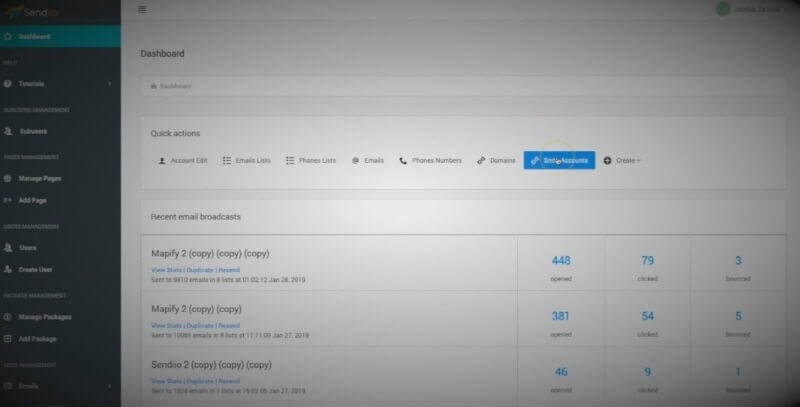Duplicate the 381-opened Mapify 2 broadcast
This screenshot has height=407, width=800.
pos(200,326)
